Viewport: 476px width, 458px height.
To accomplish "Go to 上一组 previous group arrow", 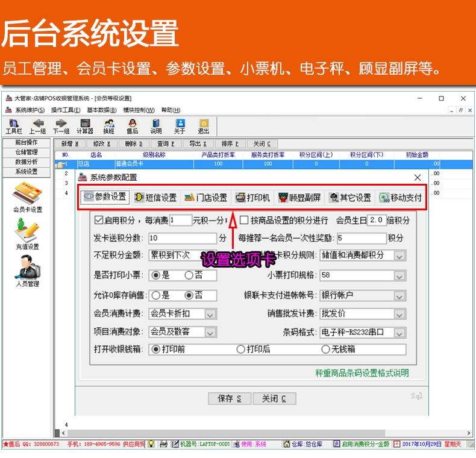I will pos(37,126).
